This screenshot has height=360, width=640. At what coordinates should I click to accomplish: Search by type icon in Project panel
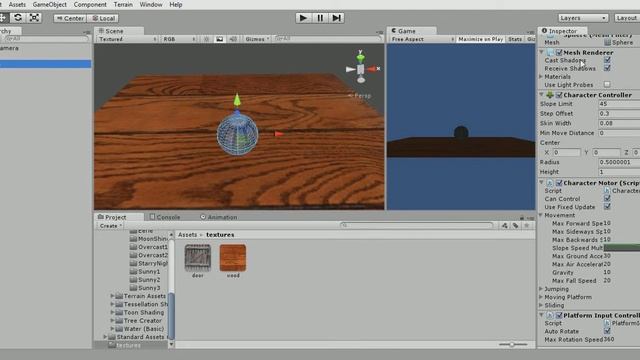click(x=505, y=225)
